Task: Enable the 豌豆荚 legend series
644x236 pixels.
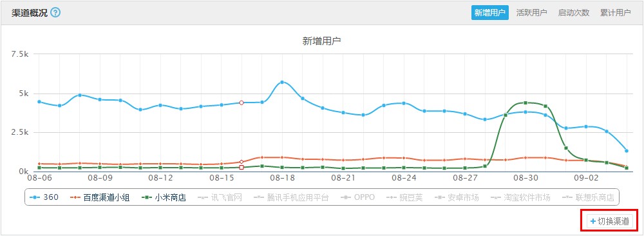Action: pyautogui.click(x=404, y=197)
